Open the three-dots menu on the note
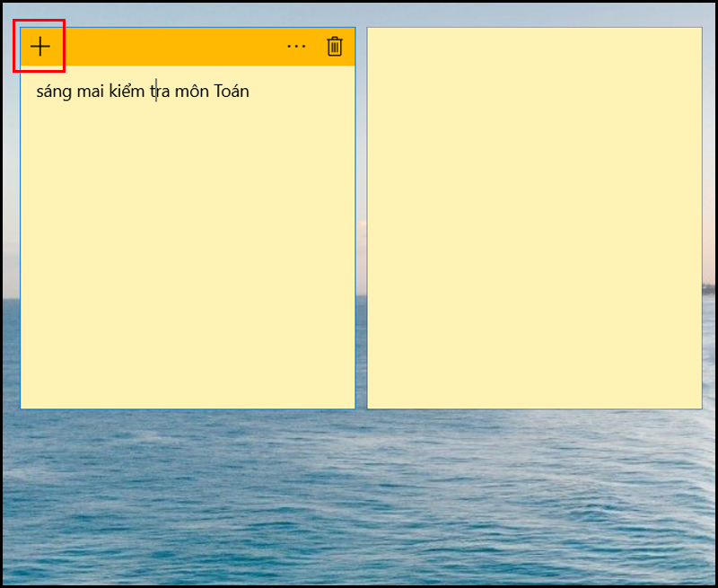The height and width of the screenshot is (588, 718). pyautogui.click(x=296, y=47)
